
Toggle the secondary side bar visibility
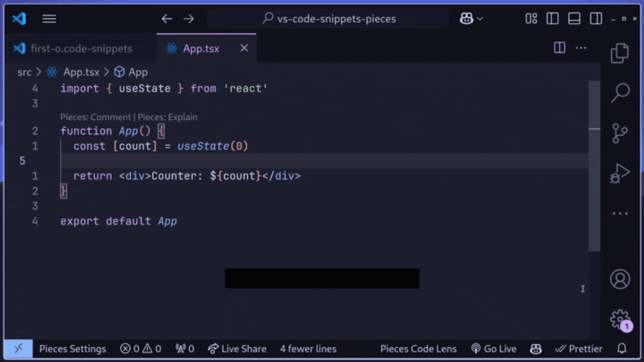(x=596, y=19)
